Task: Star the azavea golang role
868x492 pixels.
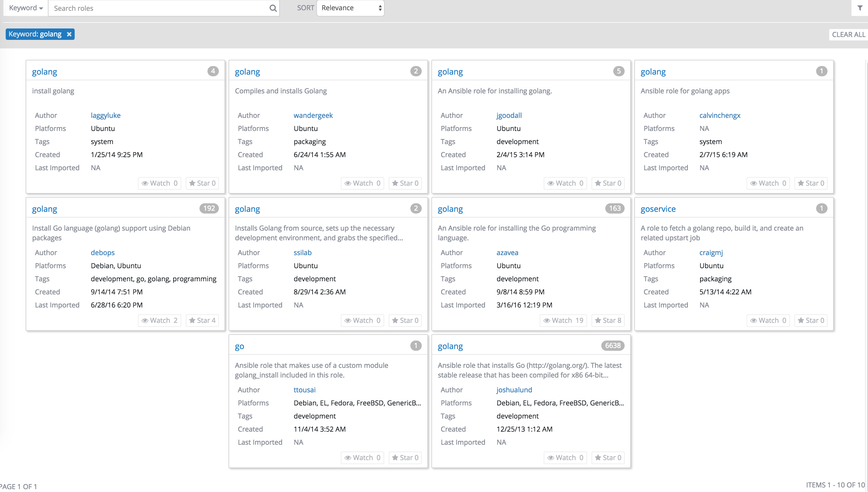Action: coord(608,320)
